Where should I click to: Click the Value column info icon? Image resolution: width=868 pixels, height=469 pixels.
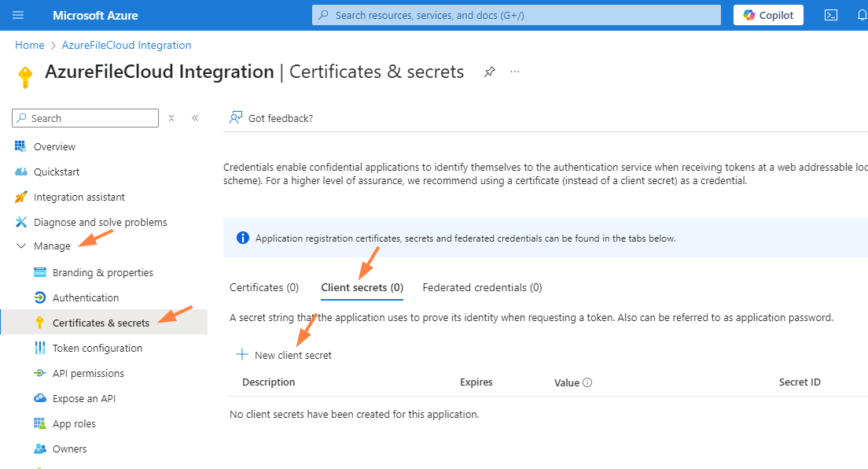[587, 382]
